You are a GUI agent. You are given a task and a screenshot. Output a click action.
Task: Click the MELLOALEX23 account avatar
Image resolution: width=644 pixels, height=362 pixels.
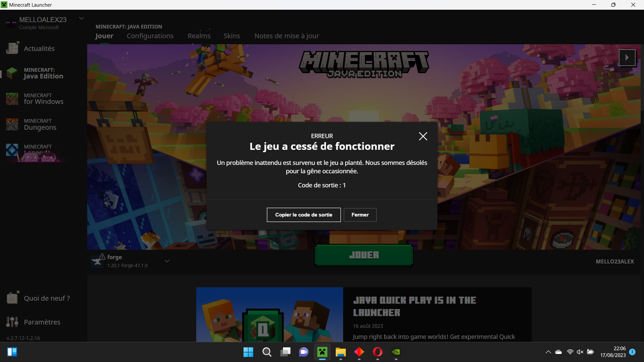click(11, 23)
